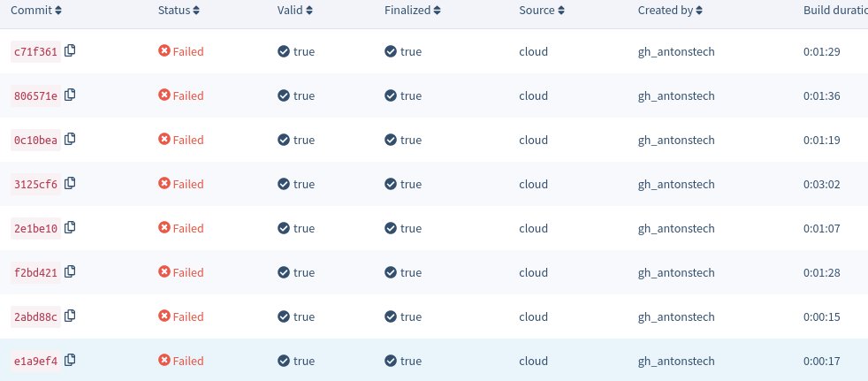Image resolution: width=868 pixels, height=381 pixels.
Task: Click build duration 0:00:15
Action: (x=821, y=316)
